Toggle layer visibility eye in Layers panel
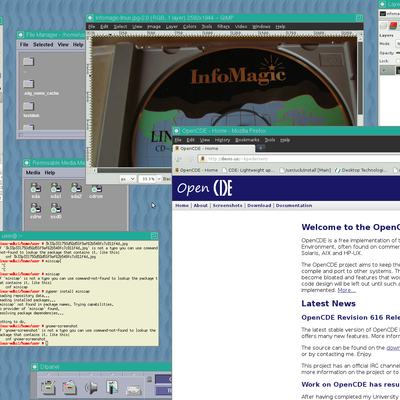 click(384, 70)
